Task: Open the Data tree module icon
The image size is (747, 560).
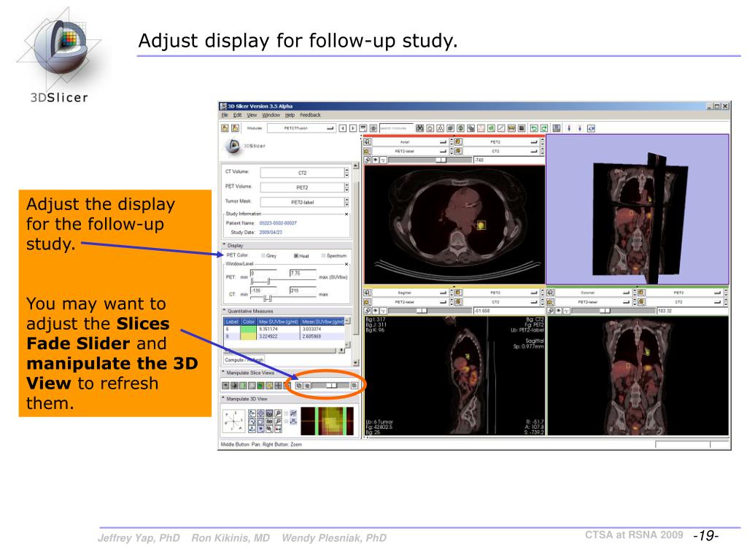Action: (x=440, y=128)
